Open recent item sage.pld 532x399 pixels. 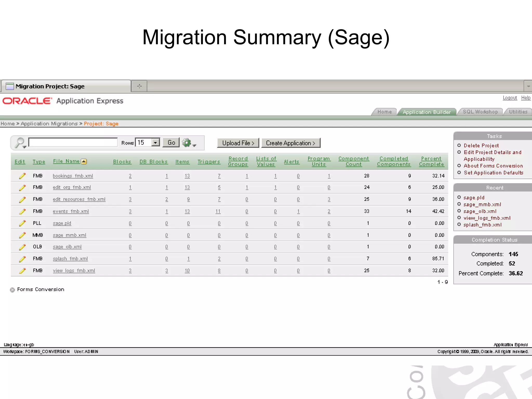point(474,198)
